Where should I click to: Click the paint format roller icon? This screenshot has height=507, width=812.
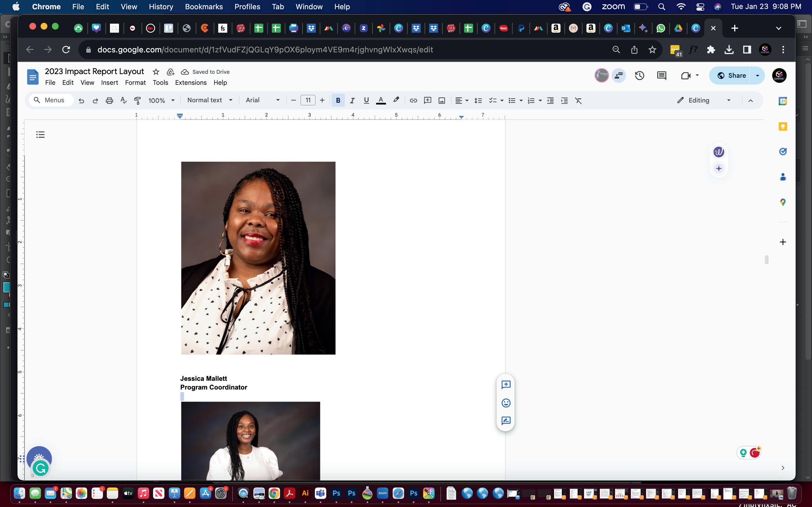coord(137,100)
